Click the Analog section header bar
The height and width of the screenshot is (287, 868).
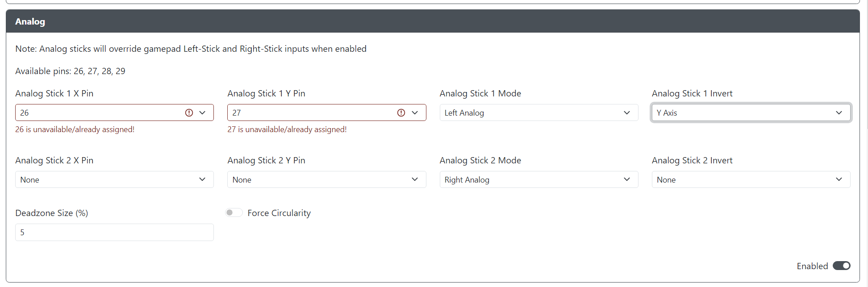point(432,21)
